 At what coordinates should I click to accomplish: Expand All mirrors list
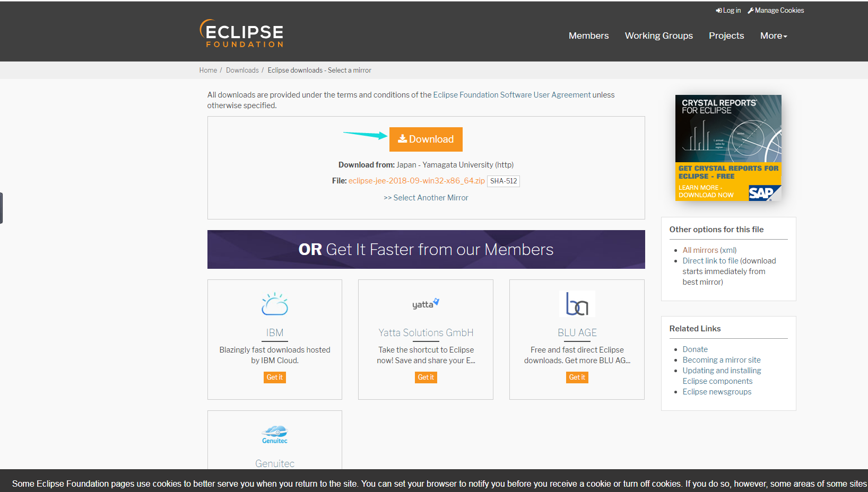click(x=700, y=250)
